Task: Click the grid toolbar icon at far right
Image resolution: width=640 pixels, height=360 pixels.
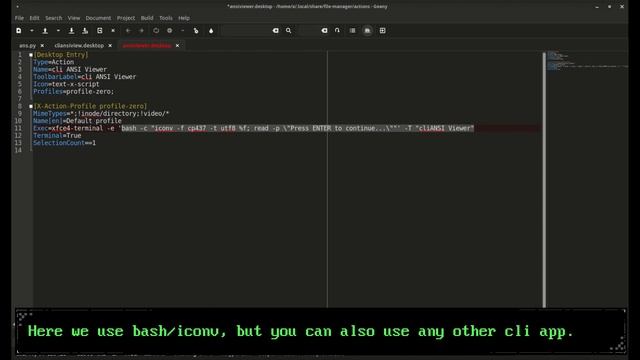Action: click(x=382, y=31)
